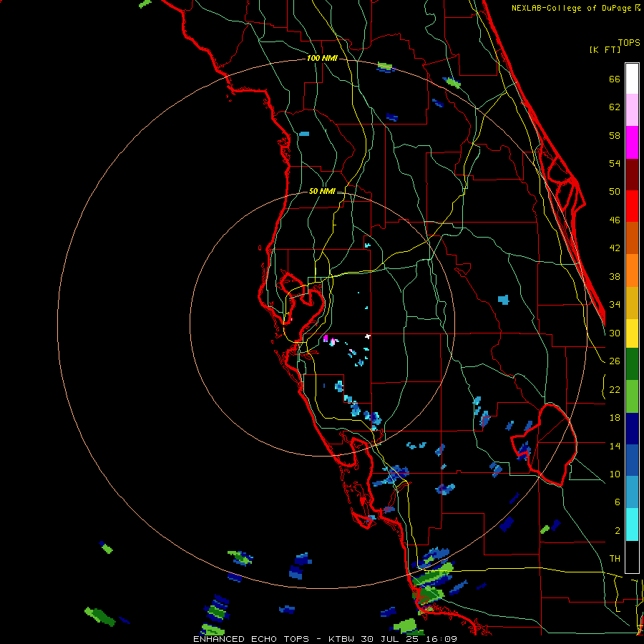This screenshot has height=644, width=644.
Task: Click the 42 value on the scale
Action: click(x=615, y=248)
